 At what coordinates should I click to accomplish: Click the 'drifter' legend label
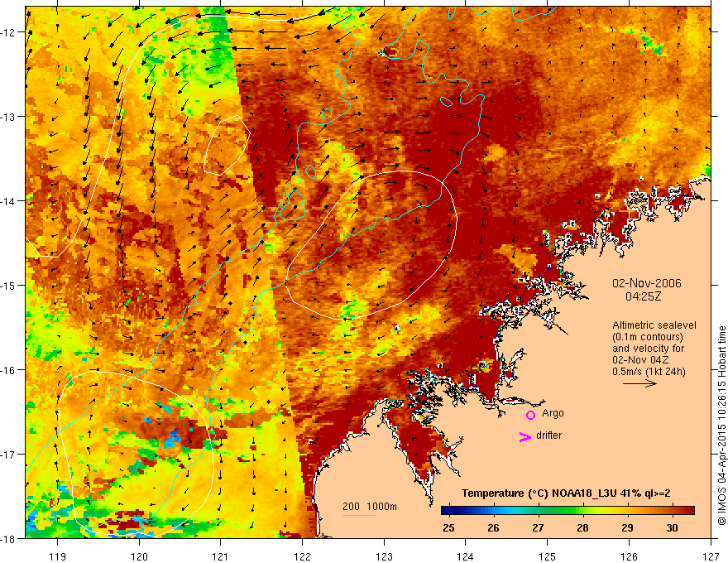pyautogui.click(x=548, y=435)
